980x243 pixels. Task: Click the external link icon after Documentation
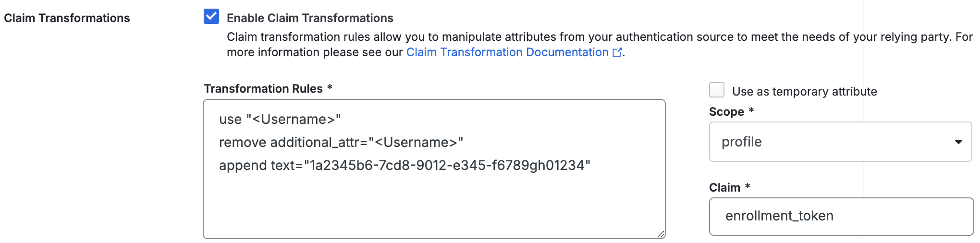[x=617, y=52]
